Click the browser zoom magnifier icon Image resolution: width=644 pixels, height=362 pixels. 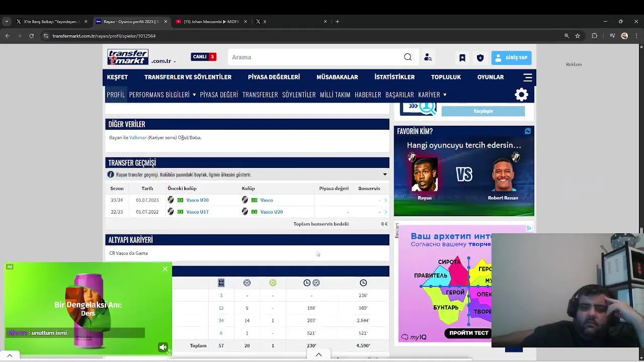point(567,36)
